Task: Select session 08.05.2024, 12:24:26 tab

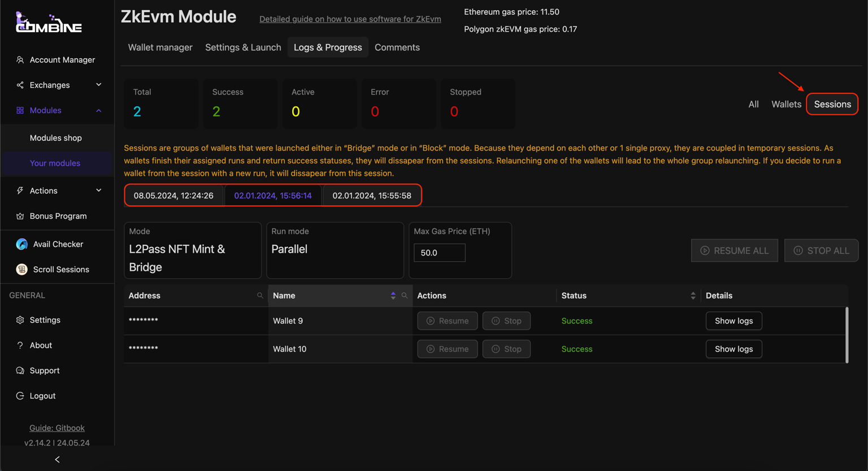Action: coord(173,196)
